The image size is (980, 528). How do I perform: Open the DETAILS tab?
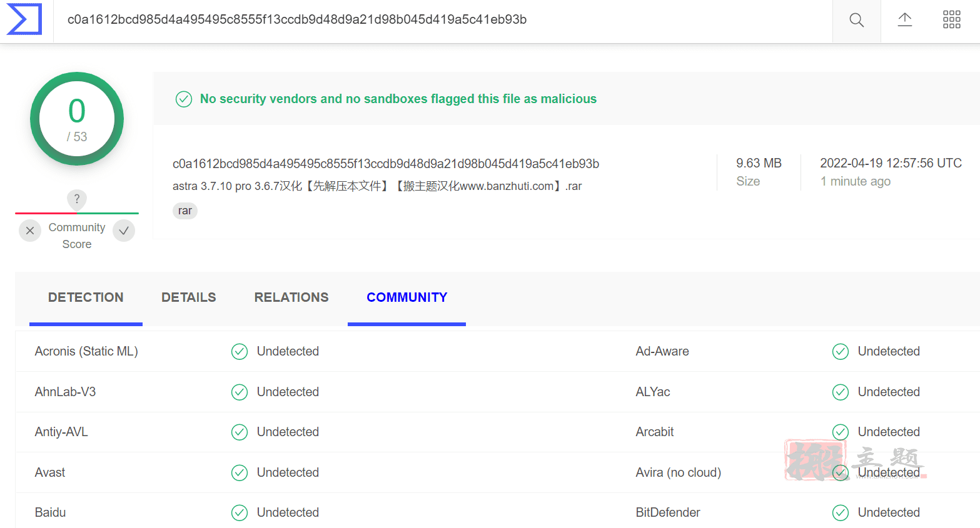pos(189,297)
